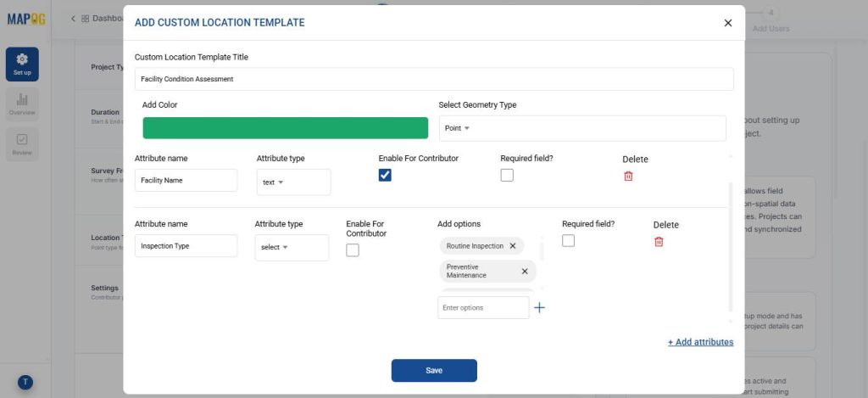868x398 pixels.
Task: Click the Add options label
Action: 459,224
